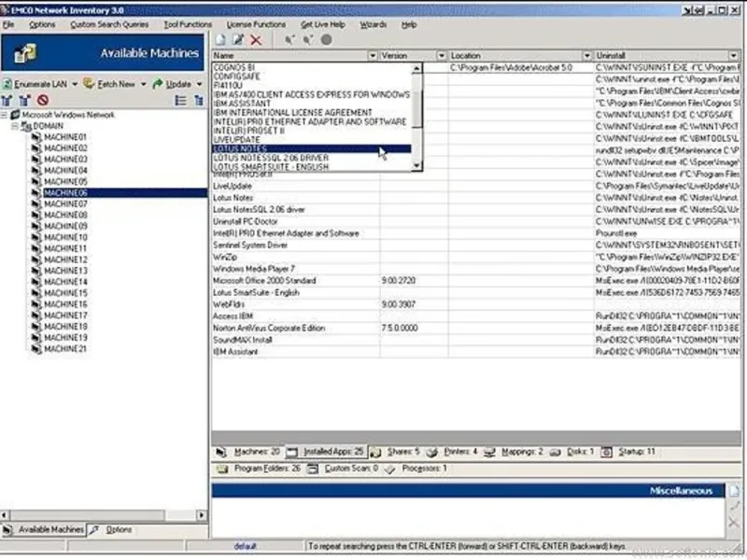The image size is (747, 560).
Task: Switch to the Program Folders: 26 tab
Action: (x=259, y=469)
